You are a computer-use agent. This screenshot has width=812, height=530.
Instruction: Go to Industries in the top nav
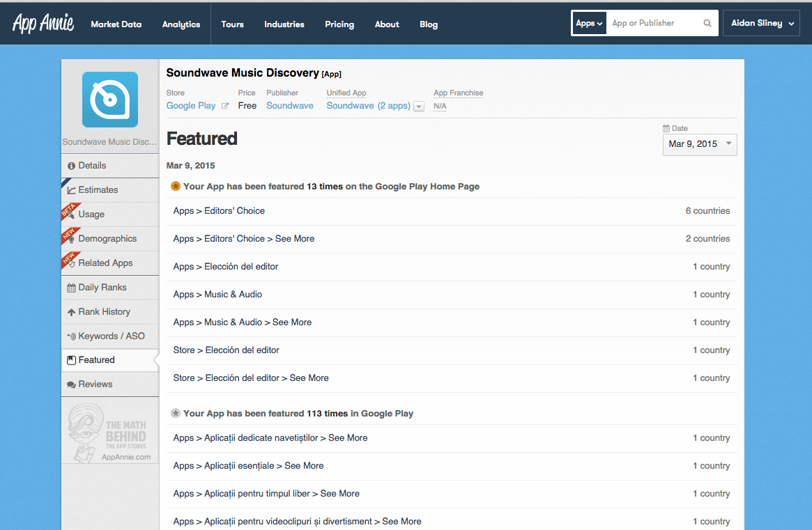click(x=284, y=24)
